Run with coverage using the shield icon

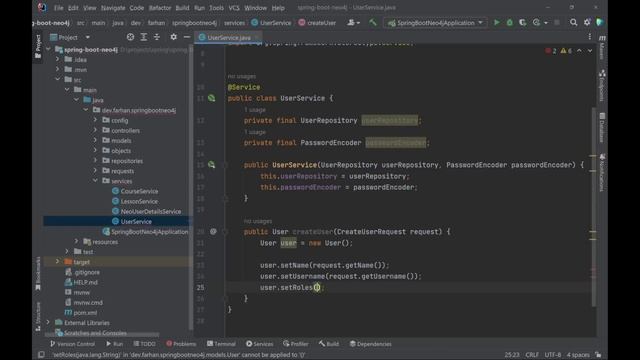522,22
